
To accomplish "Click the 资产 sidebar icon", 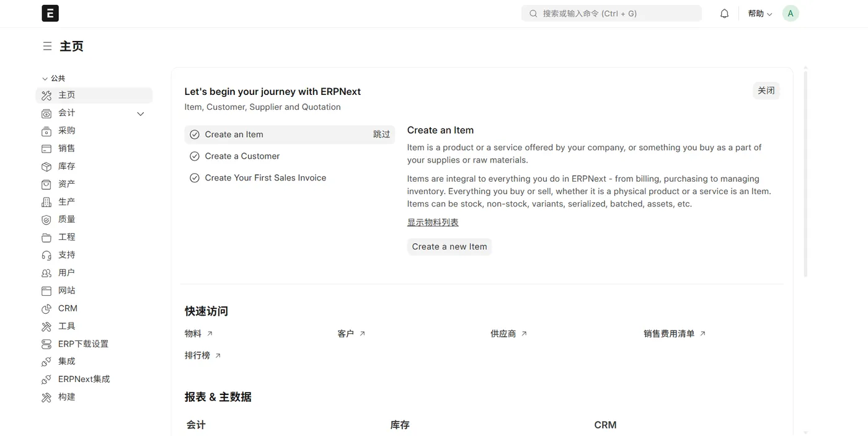I will [x=46, y=184].
